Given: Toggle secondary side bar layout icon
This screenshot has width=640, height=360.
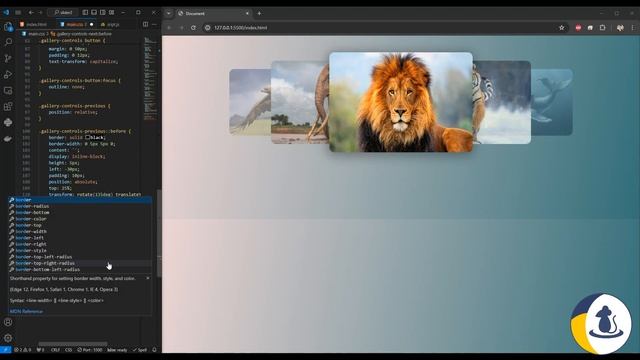Looking at the screenshot, I should pyautogui.click(x=103, y=13).
